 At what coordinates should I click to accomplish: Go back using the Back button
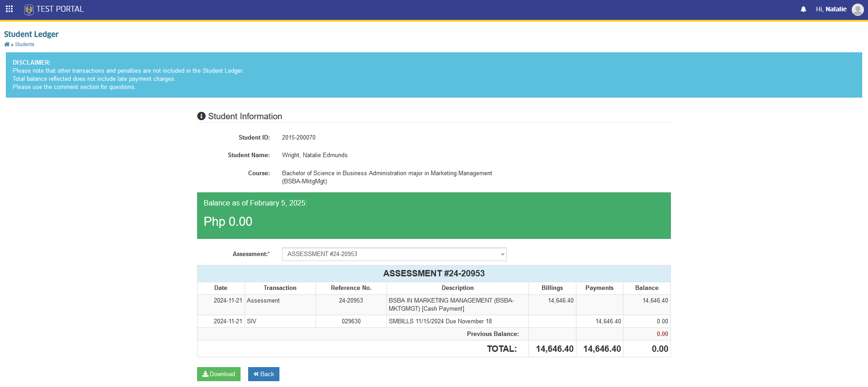pos(264,374)
